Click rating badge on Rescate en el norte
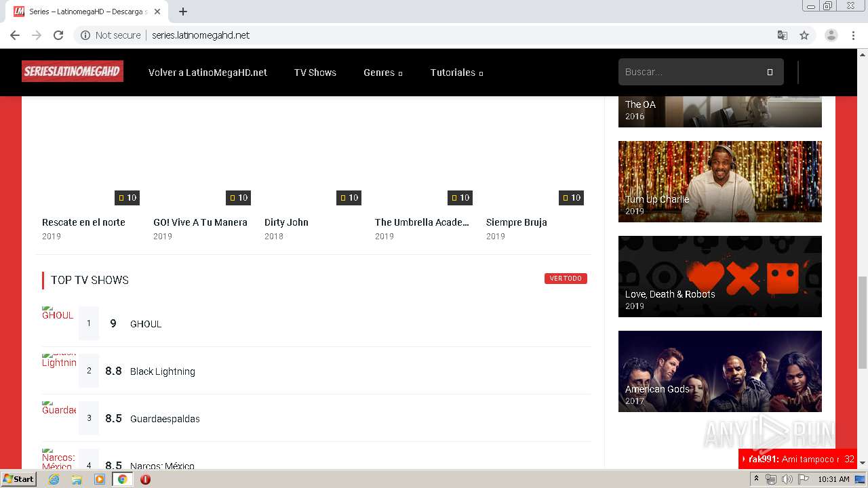Viewport: 868px width, 488px height. point(127,198)
